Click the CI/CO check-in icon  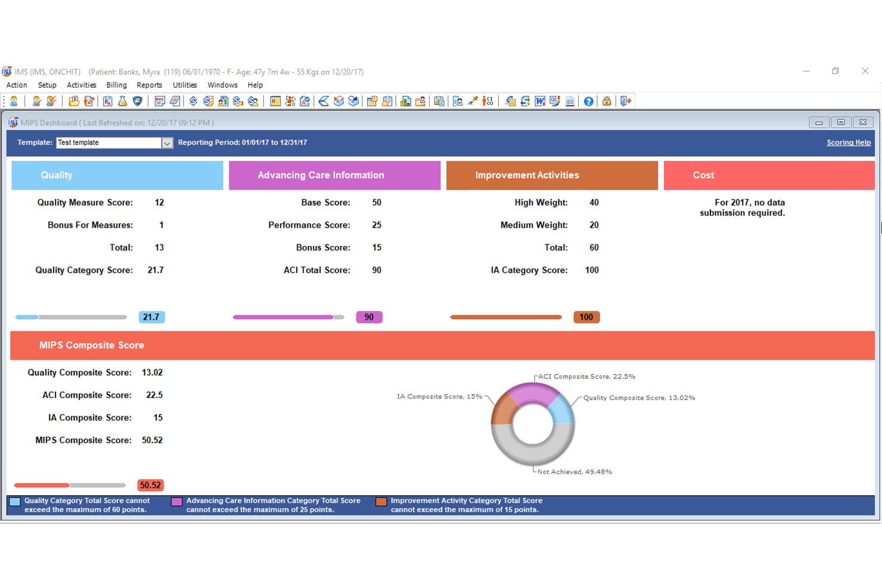pyautogui.click(x=488, y=101)
